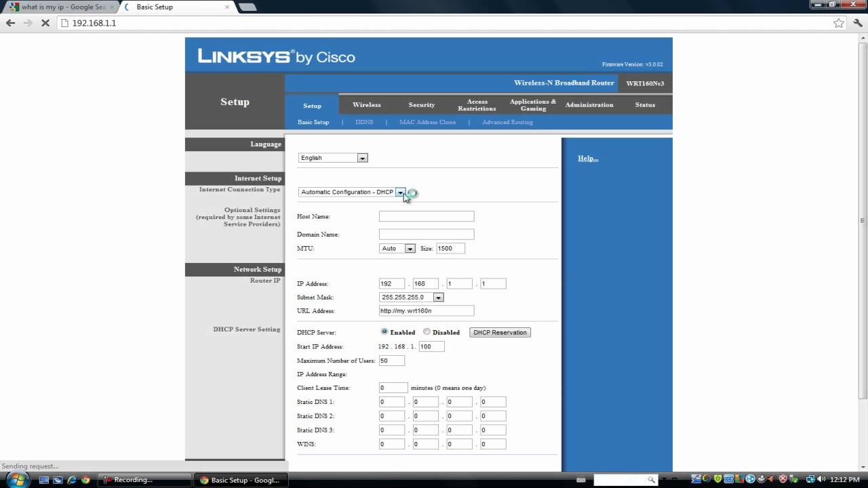Go to MAC Address Clone link
Viewport: 868px width, 488px height.
(427, 122)
